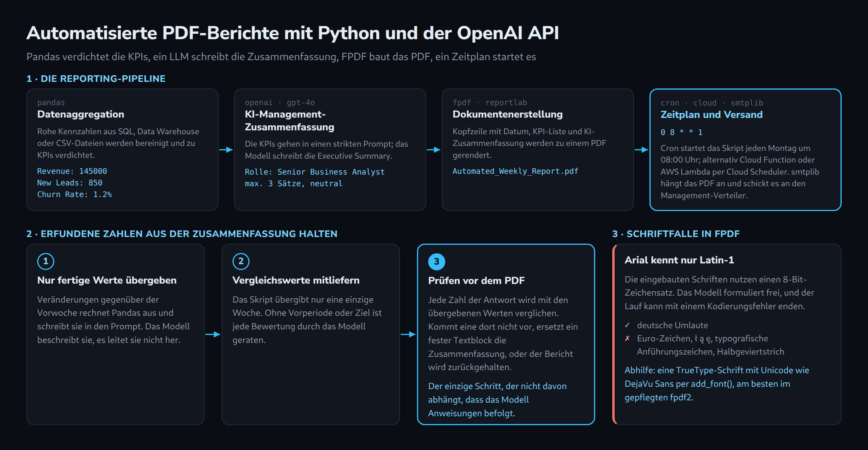The height and width of the screenshot is (450, 868).
Task: Click the paragraph beginning Die eingebauten Schriften nutzen
Action: tap(719, 292)
